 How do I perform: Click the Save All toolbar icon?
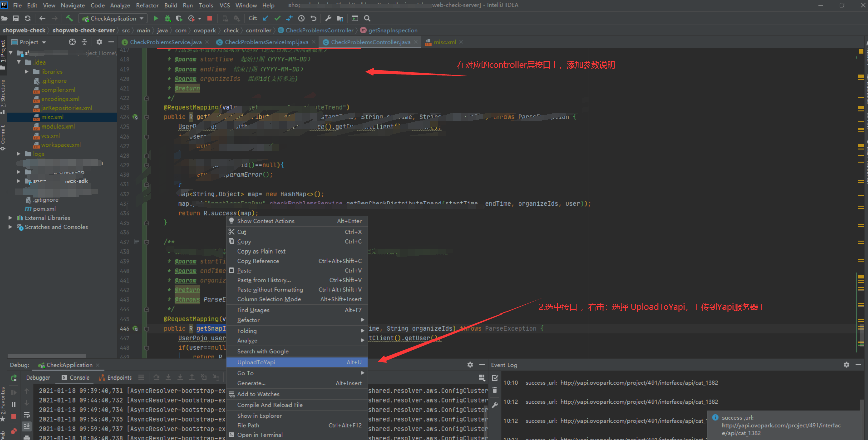[16, 18]
